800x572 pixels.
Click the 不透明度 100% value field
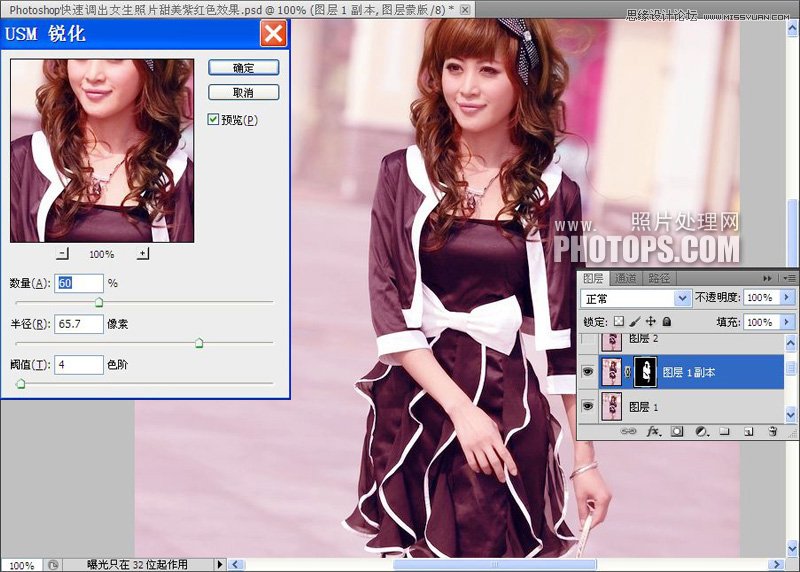tap(762, 297)
